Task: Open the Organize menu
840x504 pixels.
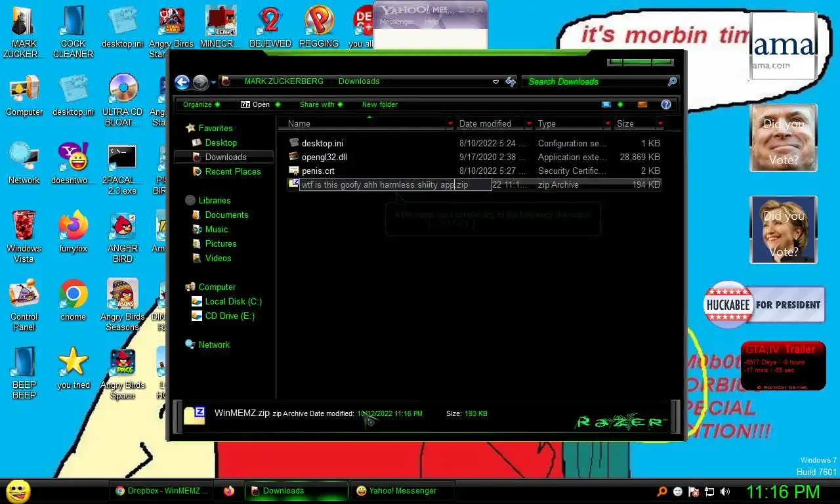Action: (x=201, y=104)
